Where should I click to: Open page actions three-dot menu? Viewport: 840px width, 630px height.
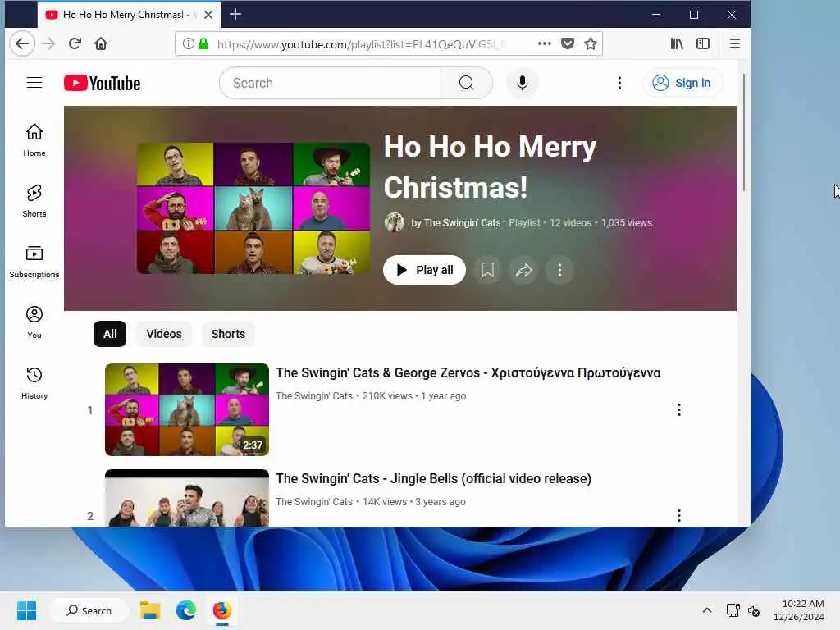pyautogui.click(x=545, y=44)
